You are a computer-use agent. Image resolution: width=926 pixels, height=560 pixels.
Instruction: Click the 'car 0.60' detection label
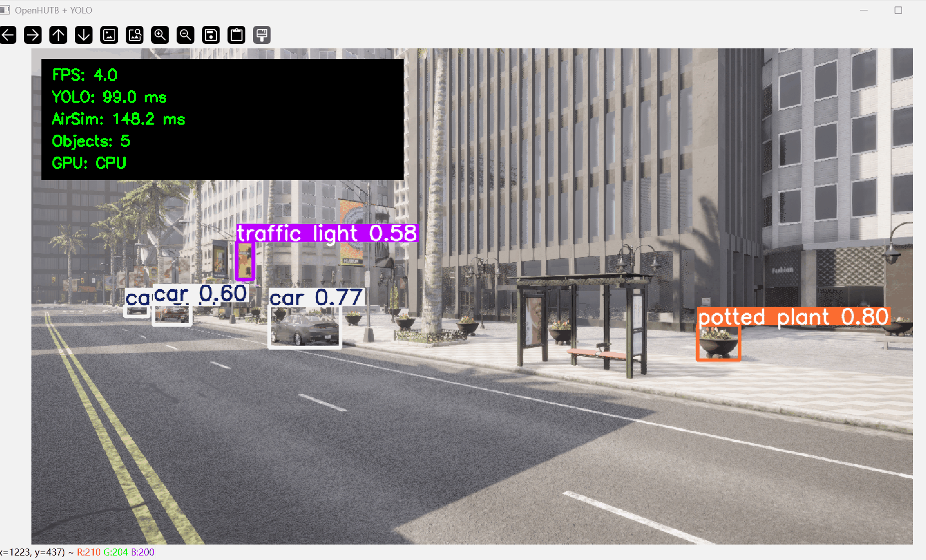point(201,294)
